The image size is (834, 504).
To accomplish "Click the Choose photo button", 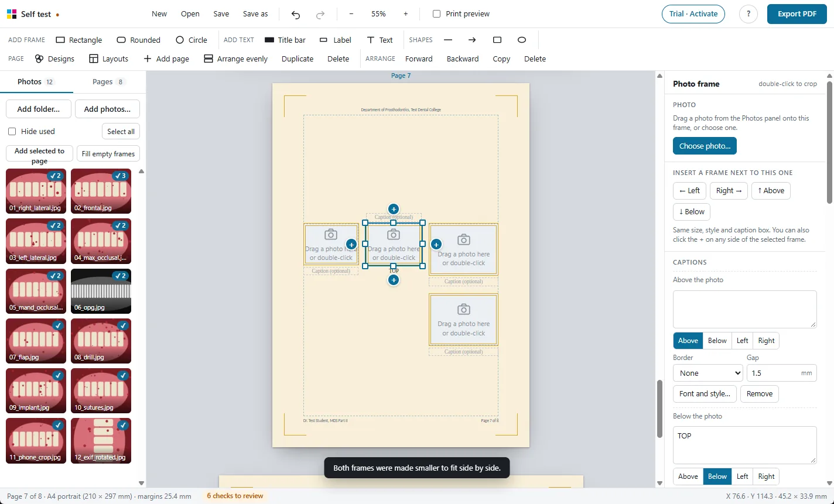I will click(705, 146).
